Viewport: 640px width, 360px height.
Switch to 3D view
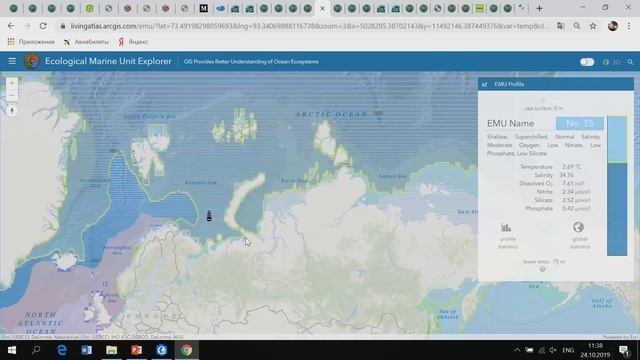(x=611, y=62)
